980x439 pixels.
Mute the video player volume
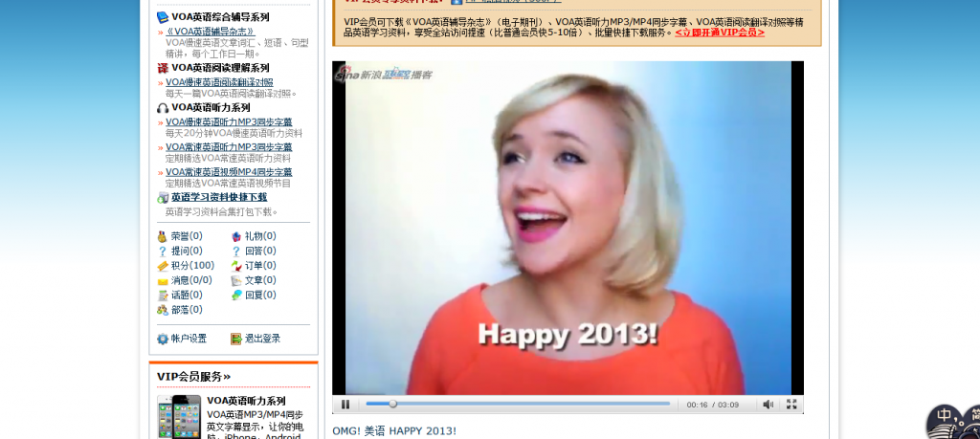(x=768, y=405)
